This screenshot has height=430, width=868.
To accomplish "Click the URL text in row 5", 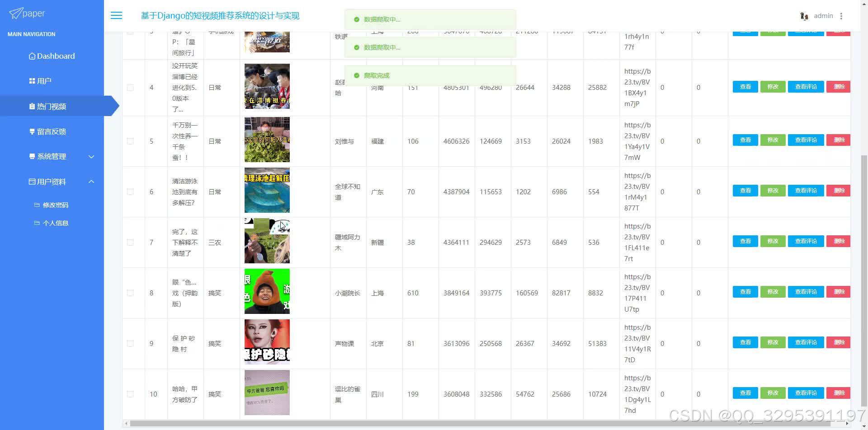I will (x=637, y=141).
